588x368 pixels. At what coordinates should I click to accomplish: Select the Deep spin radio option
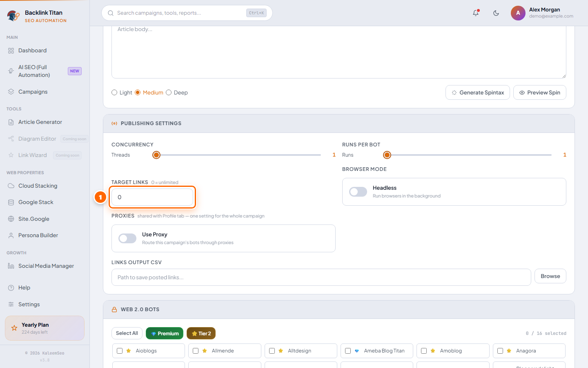[169, 93]
